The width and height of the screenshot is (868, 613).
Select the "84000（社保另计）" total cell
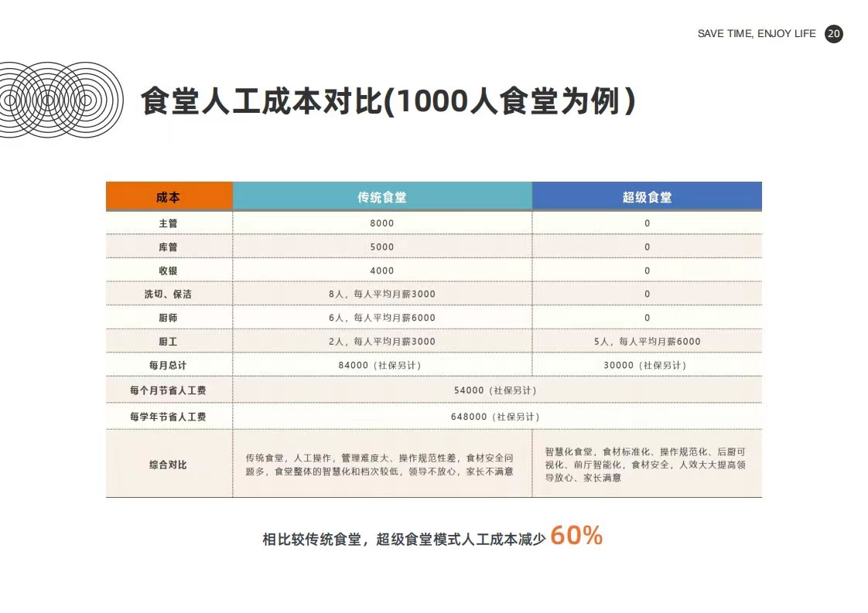(x=382, y=366)
